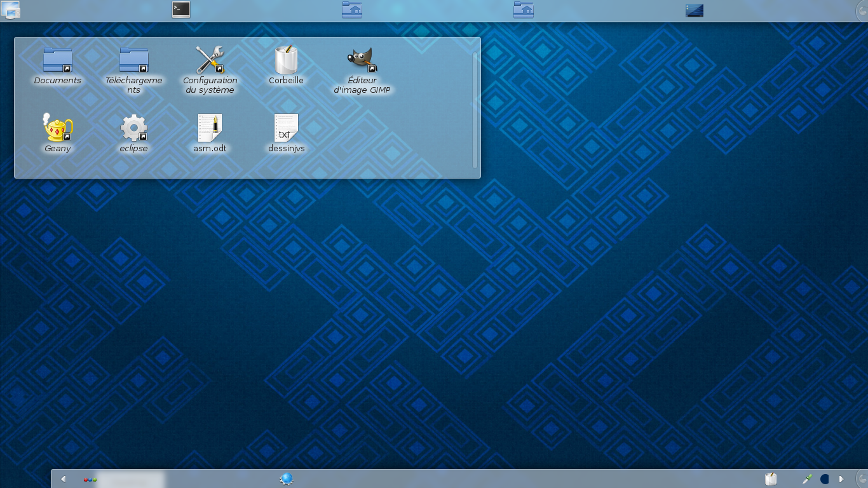Open the trash applet in bottom panel
868x488 pixels.
tap(771, 479)
